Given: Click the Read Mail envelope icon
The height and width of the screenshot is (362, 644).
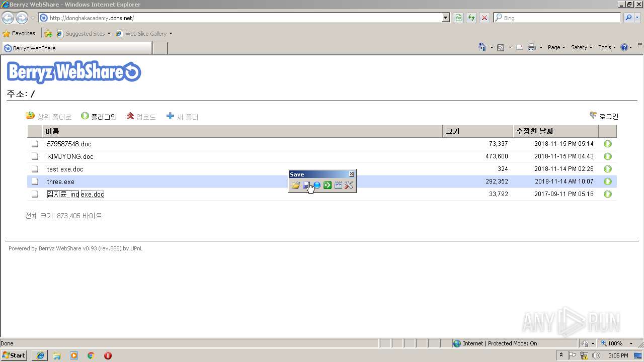Looking at the screenshot, I should [520, 47].
